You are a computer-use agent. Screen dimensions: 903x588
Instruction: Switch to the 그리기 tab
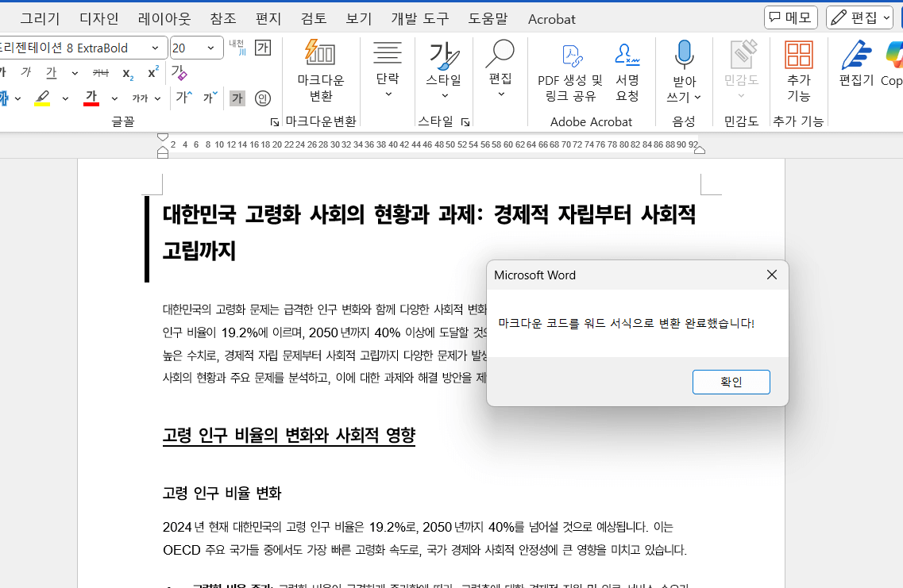pos(40,19)
